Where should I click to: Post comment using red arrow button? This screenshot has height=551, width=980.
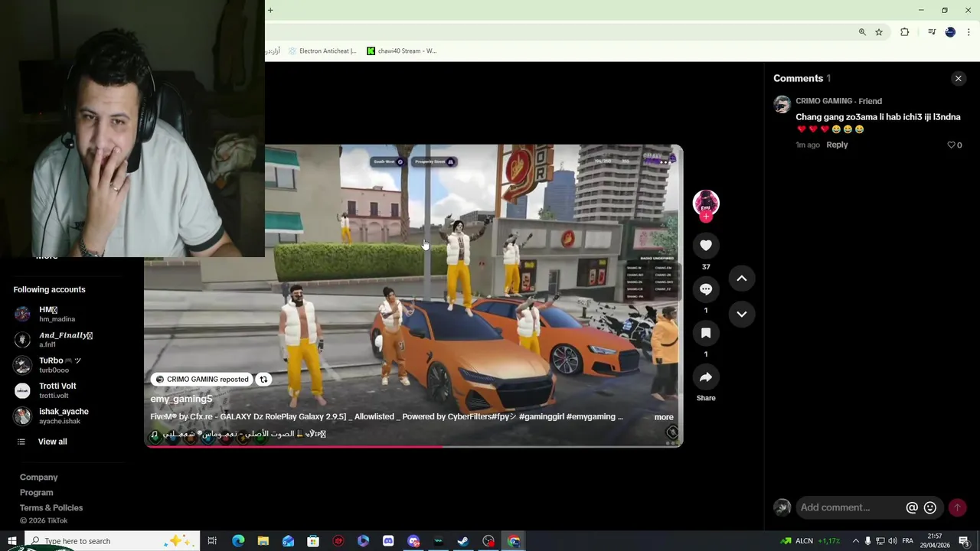coord(957,507)
